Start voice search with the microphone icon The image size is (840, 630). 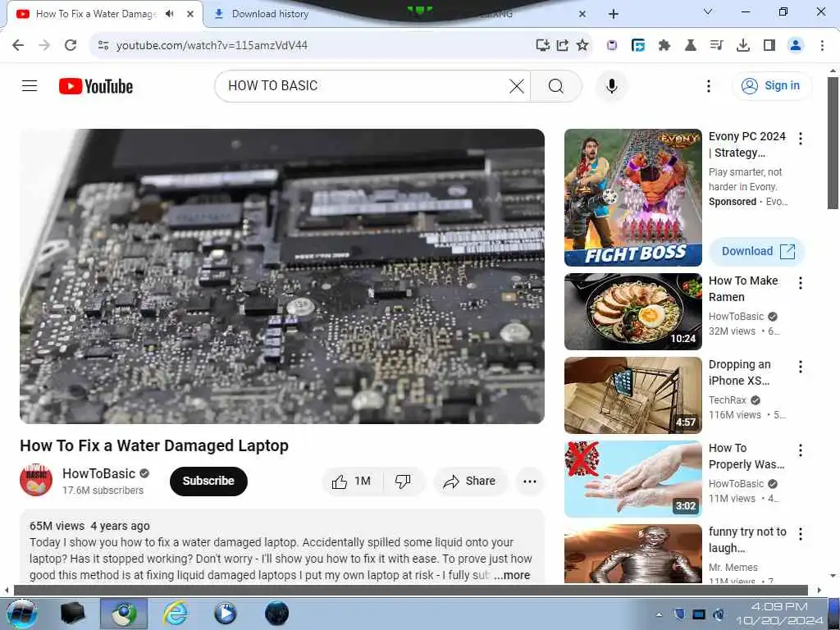(611, 85)
